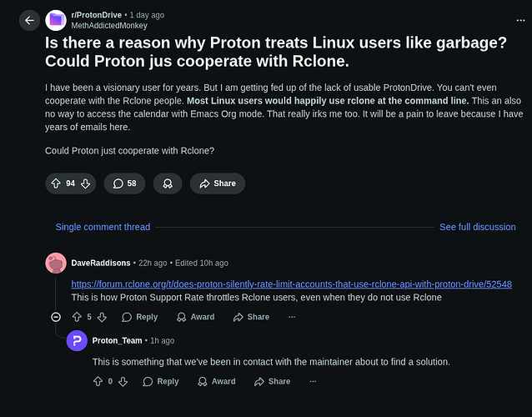See full discussion link
This screenshot has width=532, height=417.
click(477, 227)
